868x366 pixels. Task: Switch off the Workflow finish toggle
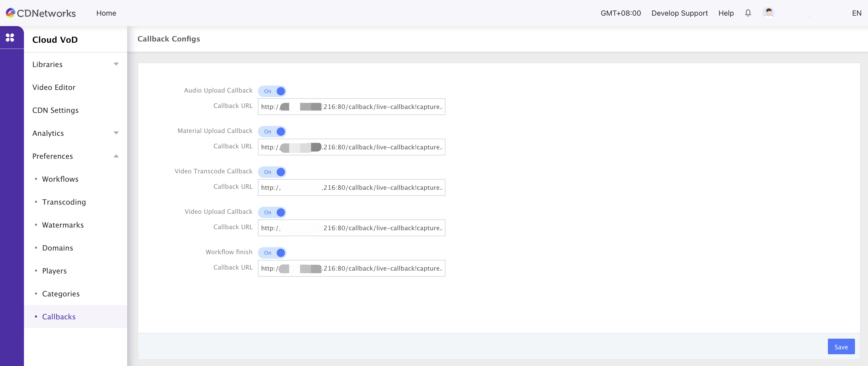272,253
